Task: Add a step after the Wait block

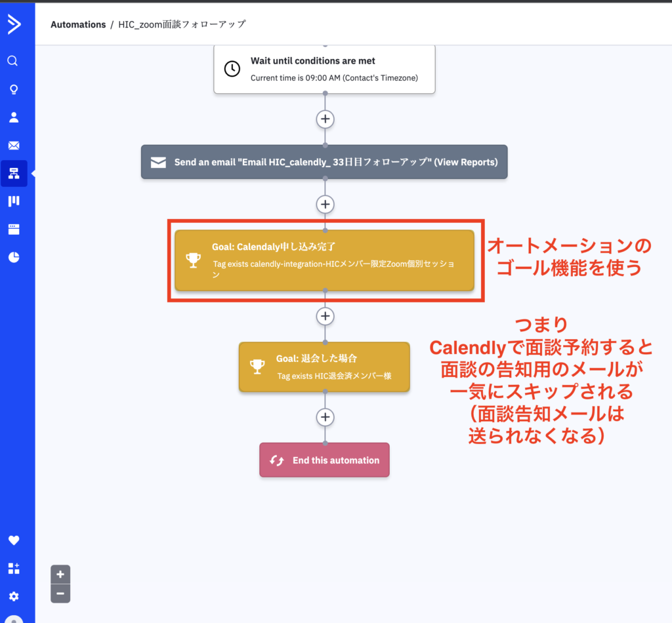Action: pyautogui.click(x=325, y=119)
